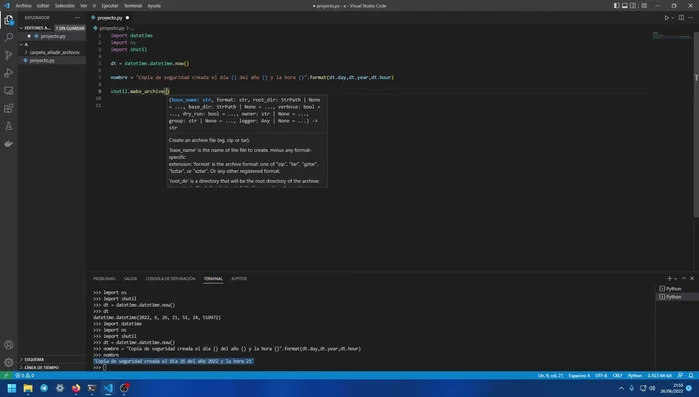Open the Accounts icon in activity bar
Viewport: 699px width, 397px height.
pos(8,345)
